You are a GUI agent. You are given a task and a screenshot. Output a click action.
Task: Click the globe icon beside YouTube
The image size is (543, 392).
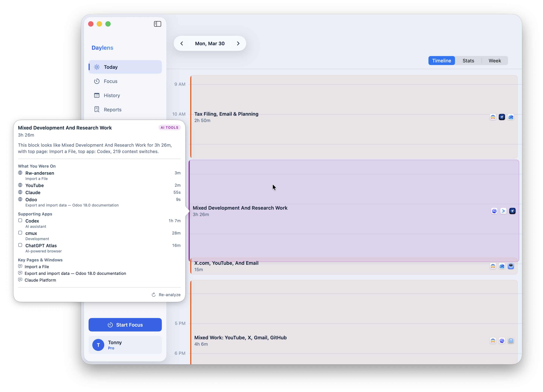click(20, 185)
